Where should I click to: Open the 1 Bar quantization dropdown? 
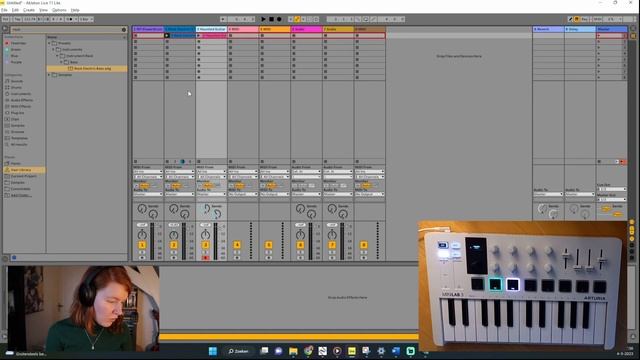(x=86, y=19)
